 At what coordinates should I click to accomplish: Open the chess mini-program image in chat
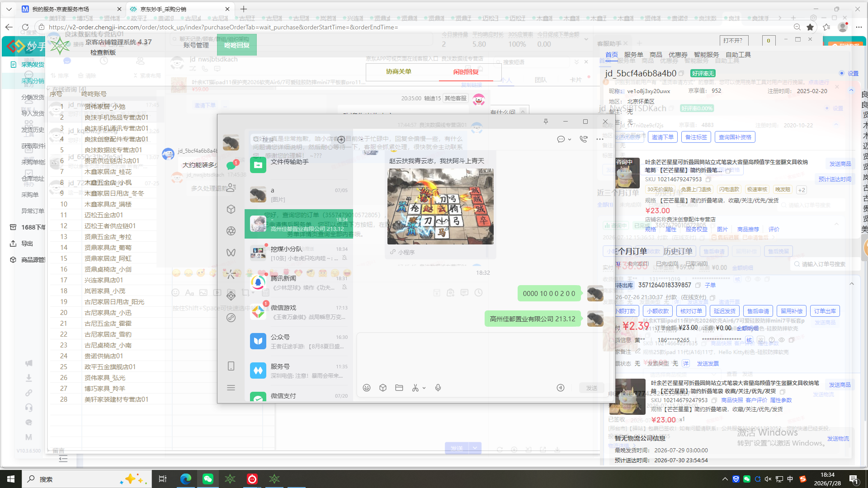point(440,206)
